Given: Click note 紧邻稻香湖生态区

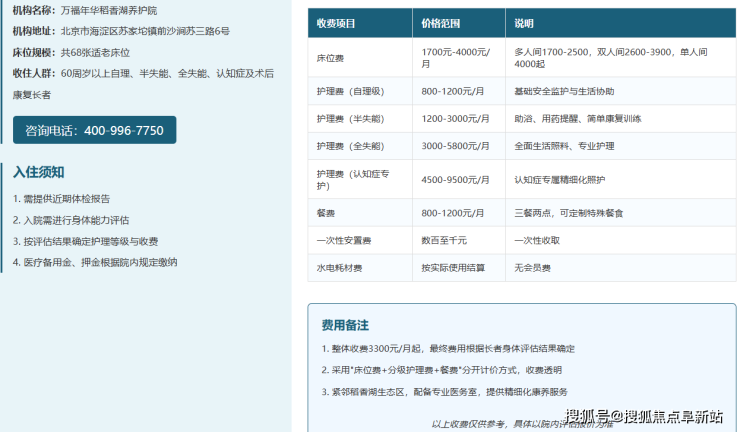Looking at the screenshot, I should [x=445, y=392].
